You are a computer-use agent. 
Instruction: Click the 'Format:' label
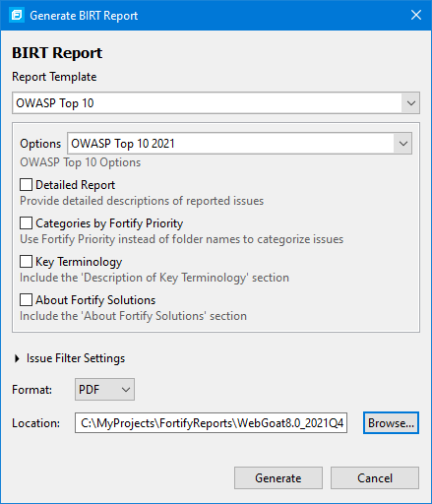pyautogui.click(x=31, y=390)
